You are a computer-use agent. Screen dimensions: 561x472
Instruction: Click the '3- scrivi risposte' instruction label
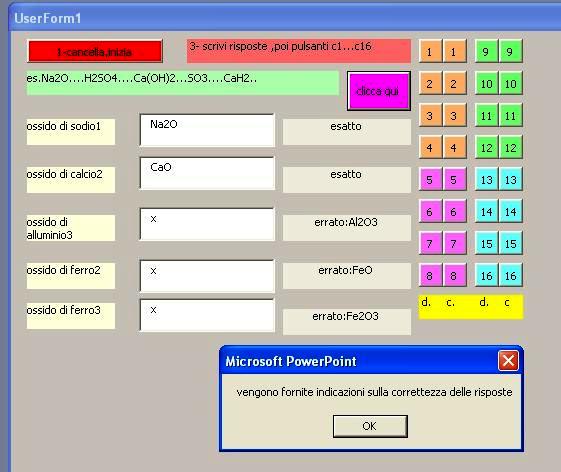(x=299, y=51)
